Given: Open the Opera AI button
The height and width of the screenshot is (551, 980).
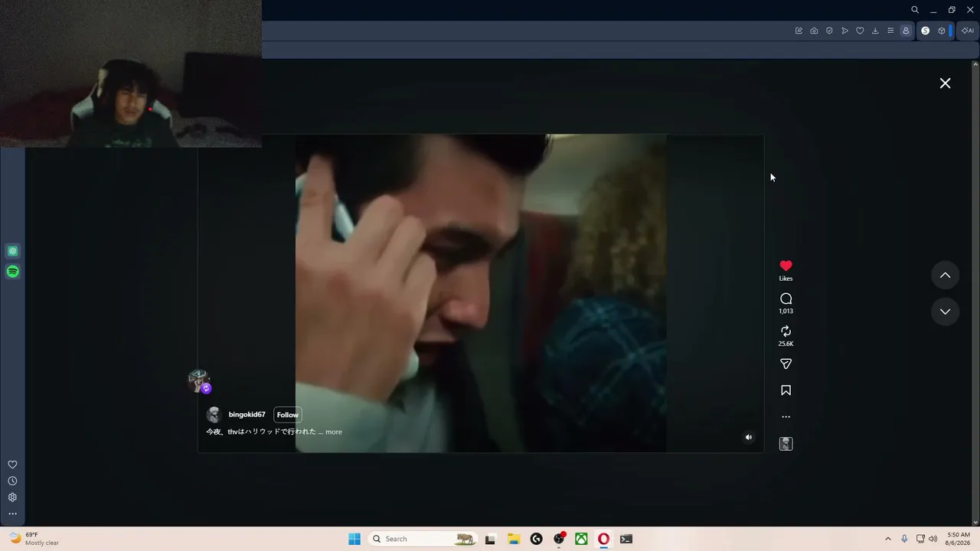Looking at the screenshot, I should point(968,31).
